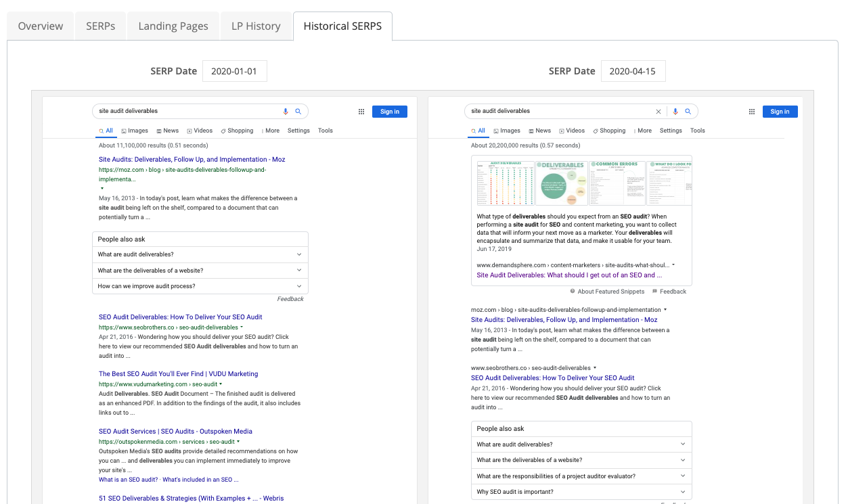Expand 'How can we improve audit process?'
Image resolution: width=848 pixels, height=504 pixels.
299,286
